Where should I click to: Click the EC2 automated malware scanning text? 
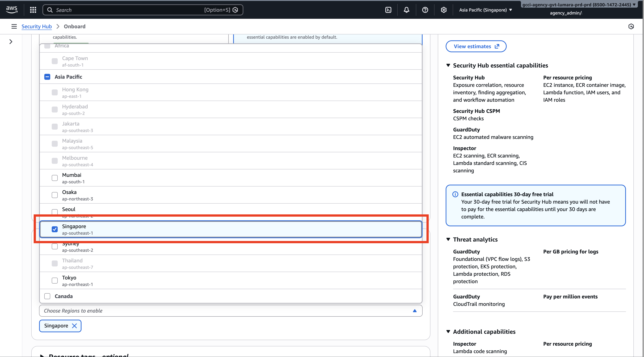(x=493, y=137)
